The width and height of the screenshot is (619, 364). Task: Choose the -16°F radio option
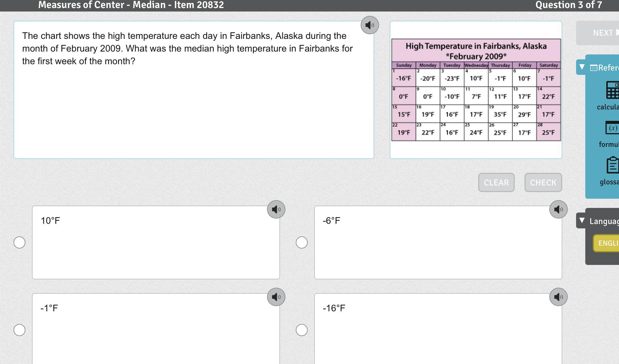(302, 330)
